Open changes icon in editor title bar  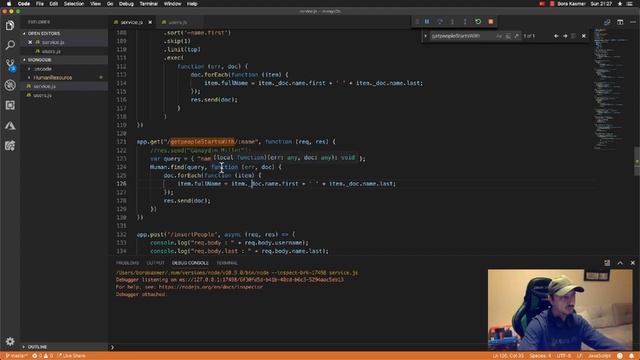pos(607,22)
